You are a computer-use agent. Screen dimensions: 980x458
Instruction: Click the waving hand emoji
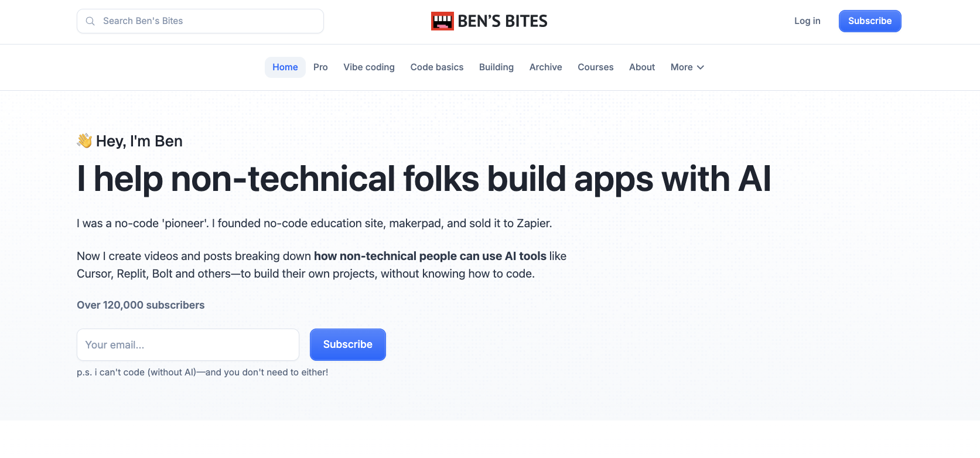[x=84, y=141]
